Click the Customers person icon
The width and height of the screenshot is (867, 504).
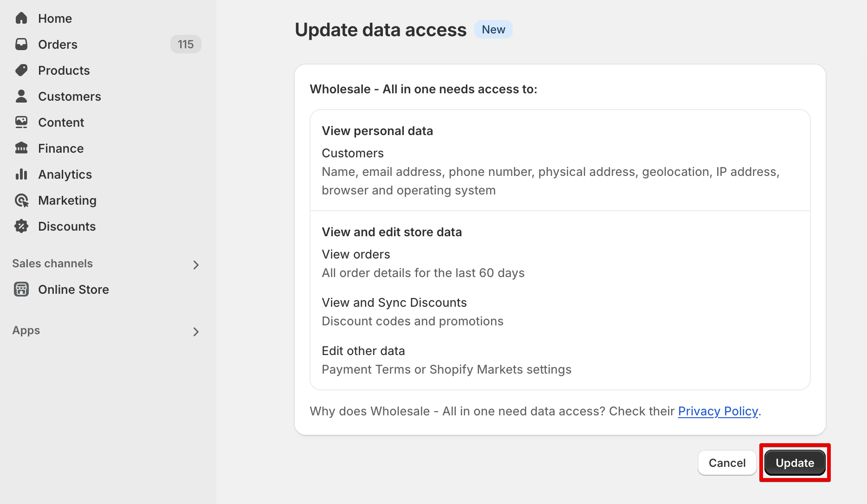coord(21,96)
